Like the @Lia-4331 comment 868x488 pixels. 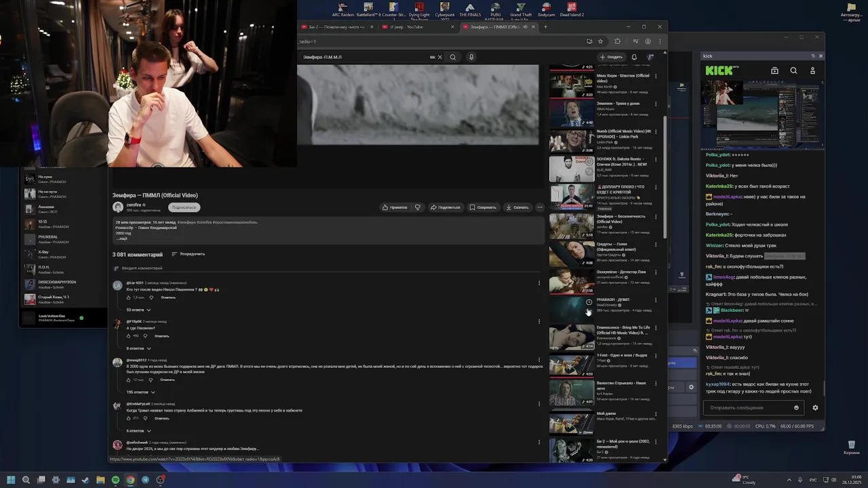tap(129, 298)
